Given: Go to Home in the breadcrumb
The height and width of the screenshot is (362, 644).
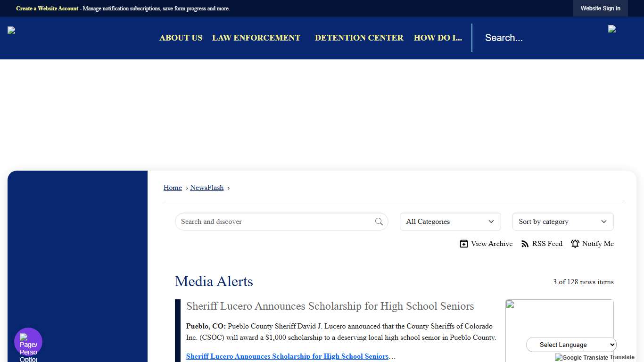Looking at the screenshot, I should (x=173, y=188).
